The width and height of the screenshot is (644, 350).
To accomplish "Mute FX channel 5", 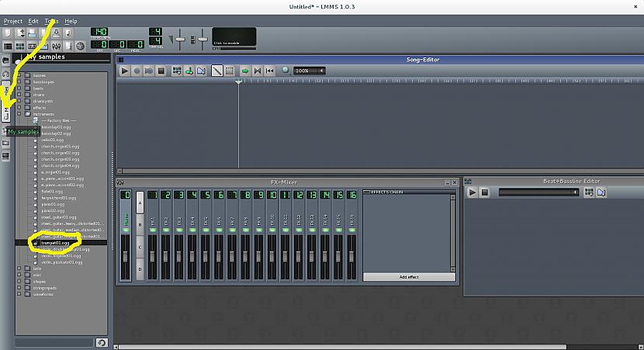I will (x=206, y=230).
